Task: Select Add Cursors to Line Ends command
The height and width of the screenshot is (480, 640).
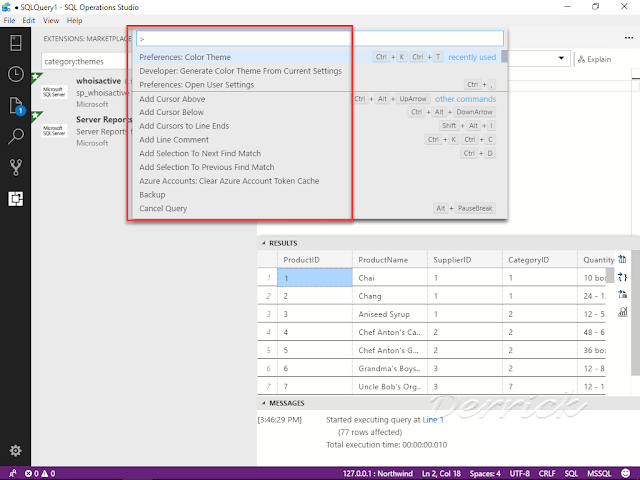Action: coord(317,126)
